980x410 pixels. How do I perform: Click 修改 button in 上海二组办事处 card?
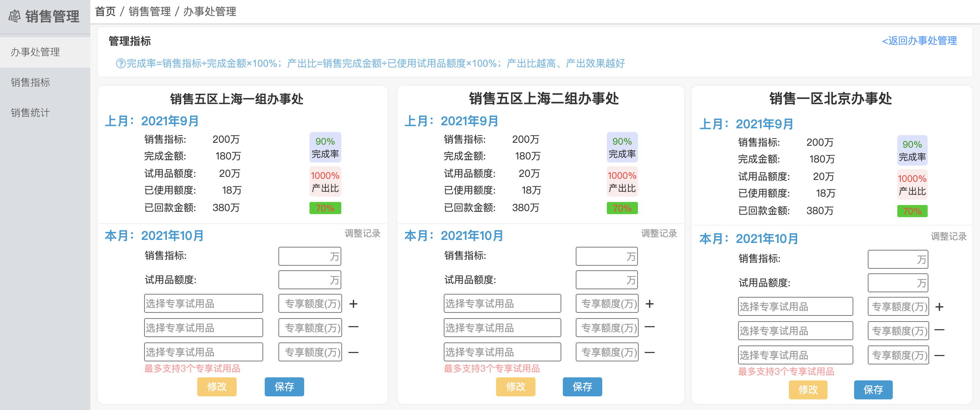[x=515, y=387]
